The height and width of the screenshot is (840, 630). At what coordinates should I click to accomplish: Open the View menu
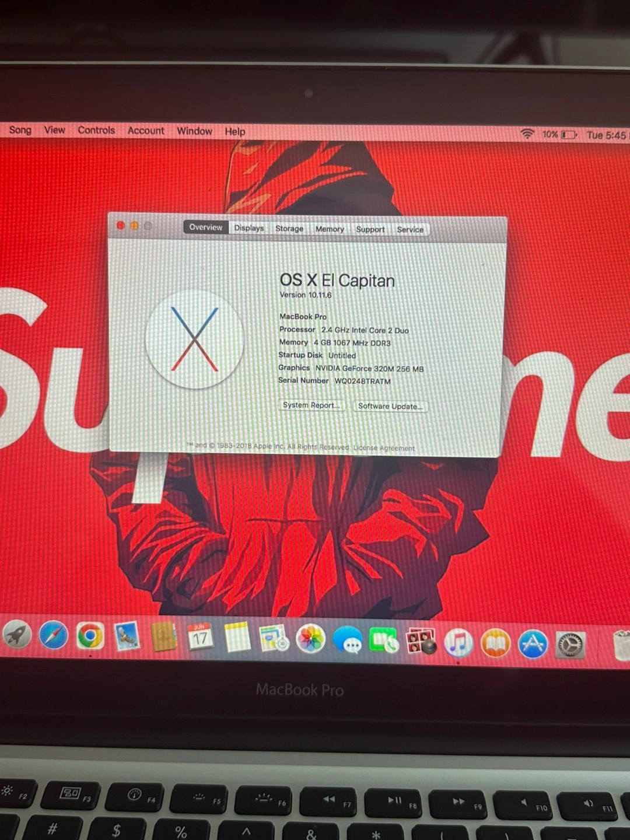pos(55,130)
